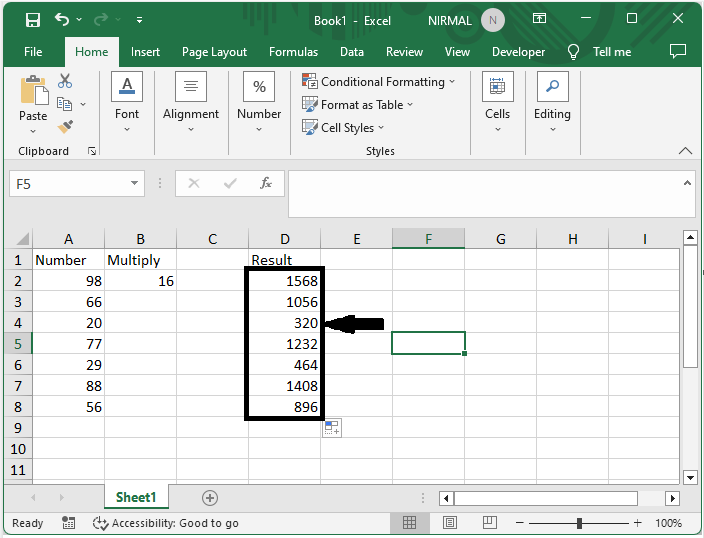Click the Save icon in title bar
Image resolution: width=704 pixels, height=538 pixels.
pos(33,20)
